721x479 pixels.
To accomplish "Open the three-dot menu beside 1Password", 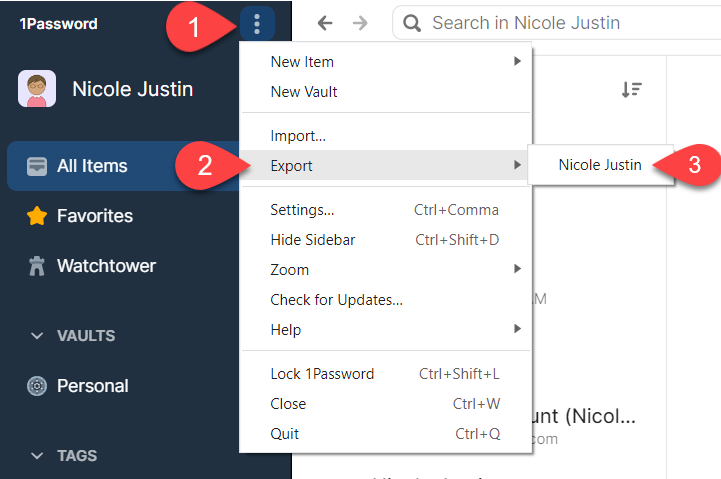I will tap(257, 23).
